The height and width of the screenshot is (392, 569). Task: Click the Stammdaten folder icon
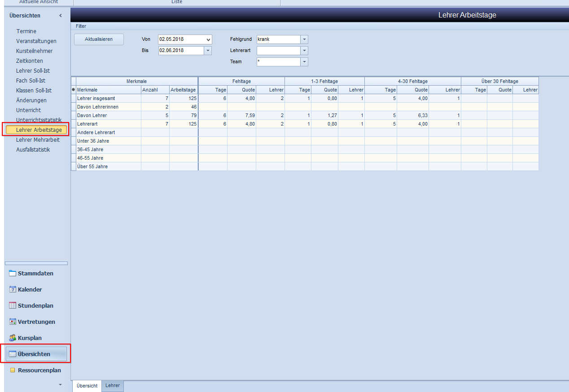click(13, 273)
